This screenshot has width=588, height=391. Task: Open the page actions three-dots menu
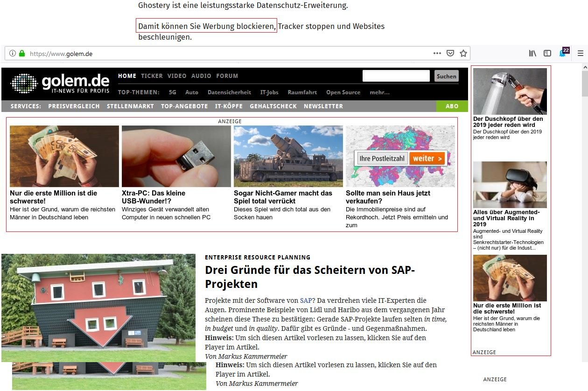(x=437, y=53)
